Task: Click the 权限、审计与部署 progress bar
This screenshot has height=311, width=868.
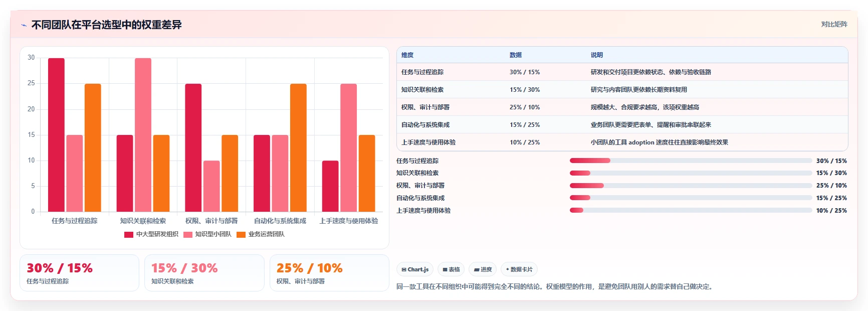Action: pyautogui.click(x=691, y=186)
